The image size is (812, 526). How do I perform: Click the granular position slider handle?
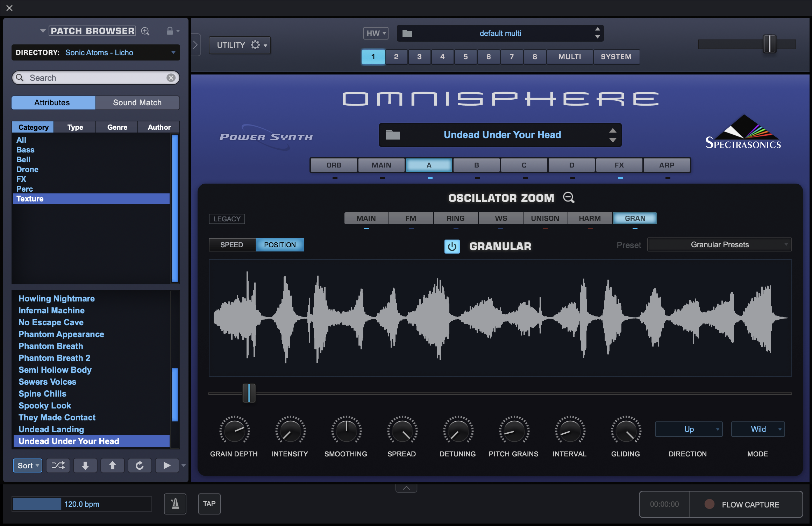pyautogui.click(x=249, y=393)
